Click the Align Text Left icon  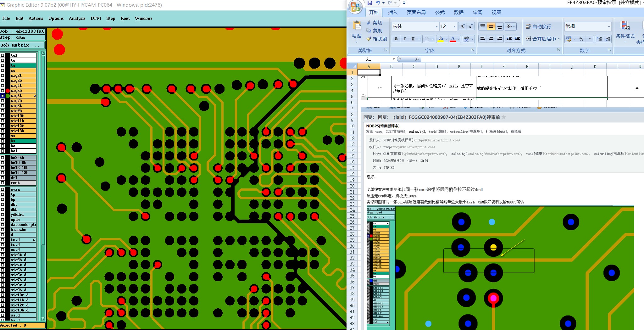click(483, 39)
